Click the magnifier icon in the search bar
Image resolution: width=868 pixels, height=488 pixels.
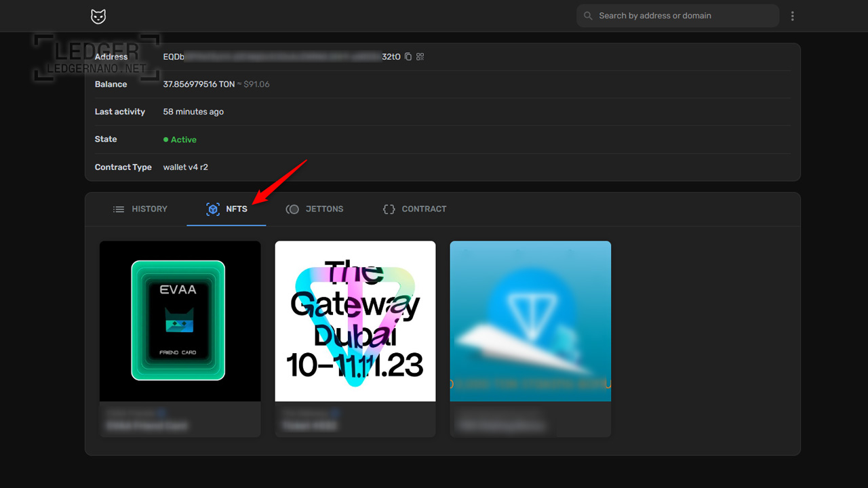tap(588, 16)
